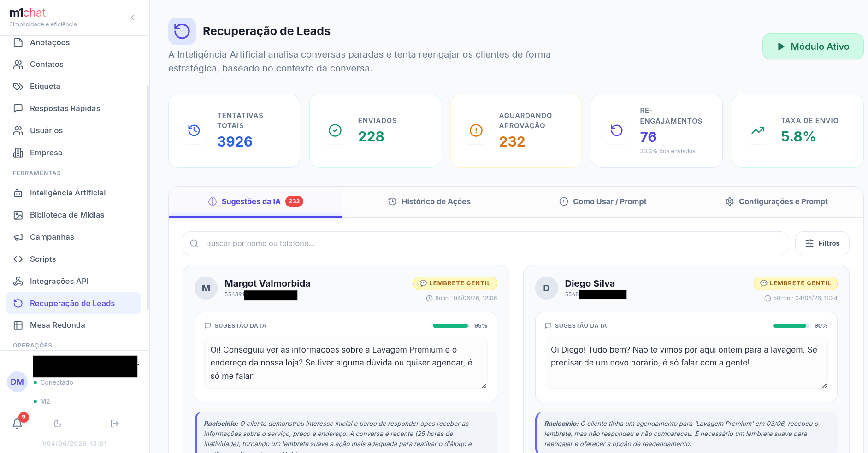Click Diego's Raciocínio explanation box
Image resolution: width=868 pixels, height=453 pixels.
[x=686, y=432]
